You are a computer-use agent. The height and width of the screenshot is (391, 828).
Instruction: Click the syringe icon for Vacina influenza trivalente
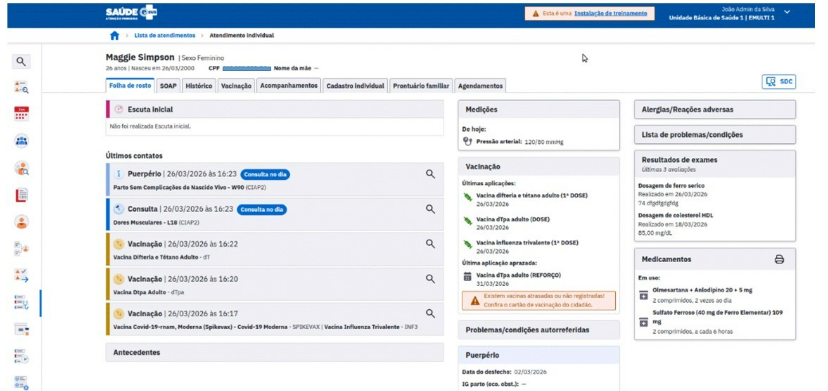(467, 244)
